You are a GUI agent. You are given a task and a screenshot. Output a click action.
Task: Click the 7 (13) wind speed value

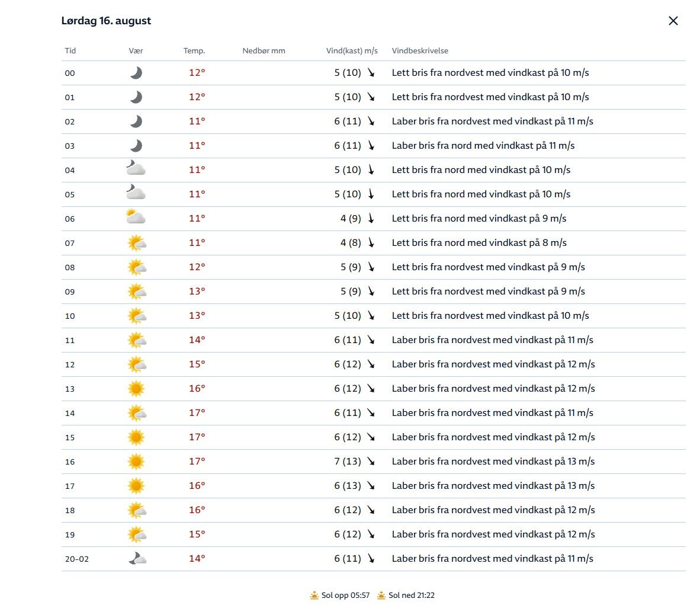(348, 462)
